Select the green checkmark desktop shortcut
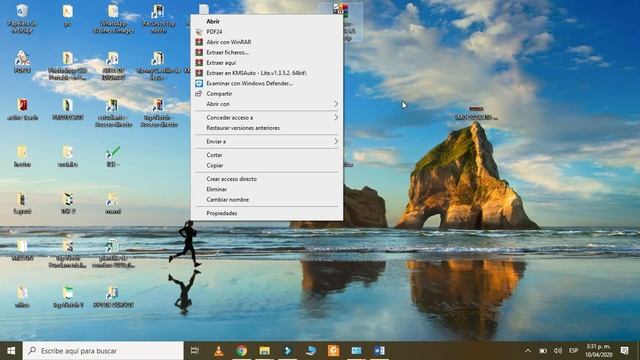 (113, 156)
